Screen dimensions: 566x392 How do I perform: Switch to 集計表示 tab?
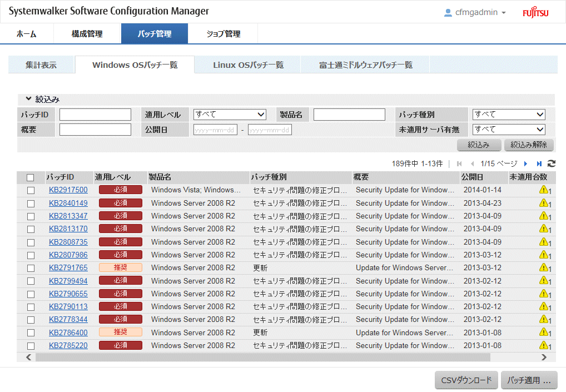coord(41,65)
